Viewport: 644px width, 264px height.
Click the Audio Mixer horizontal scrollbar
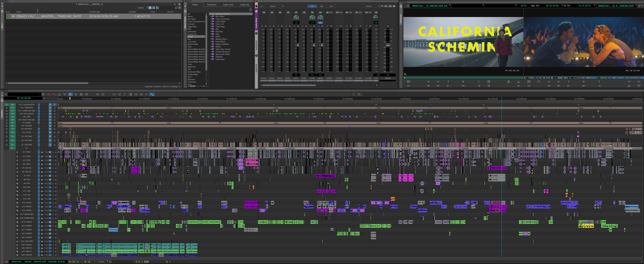tap(289, 85)
